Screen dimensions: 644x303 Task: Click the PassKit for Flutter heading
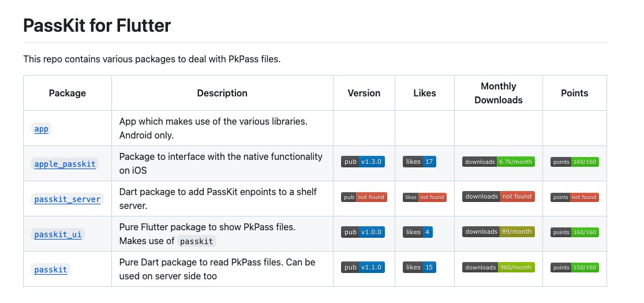point(97,25)
